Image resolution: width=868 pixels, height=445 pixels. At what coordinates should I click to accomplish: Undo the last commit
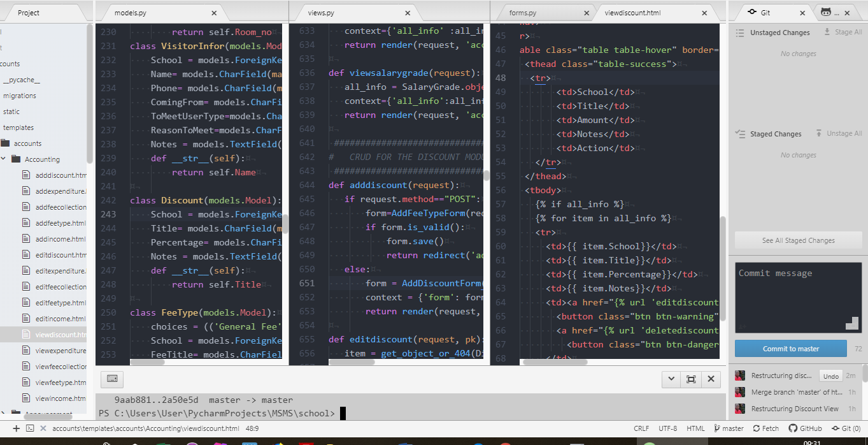point(830,376)
